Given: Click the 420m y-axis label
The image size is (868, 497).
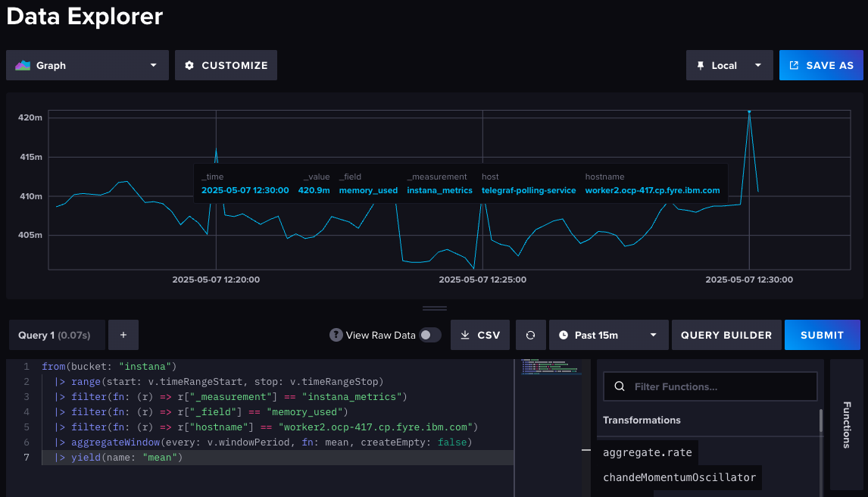Looking at the screenshot, I should [30, 117].
